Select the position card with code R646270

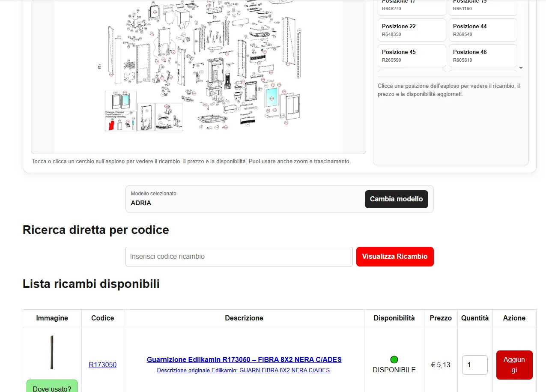[412, 8]
